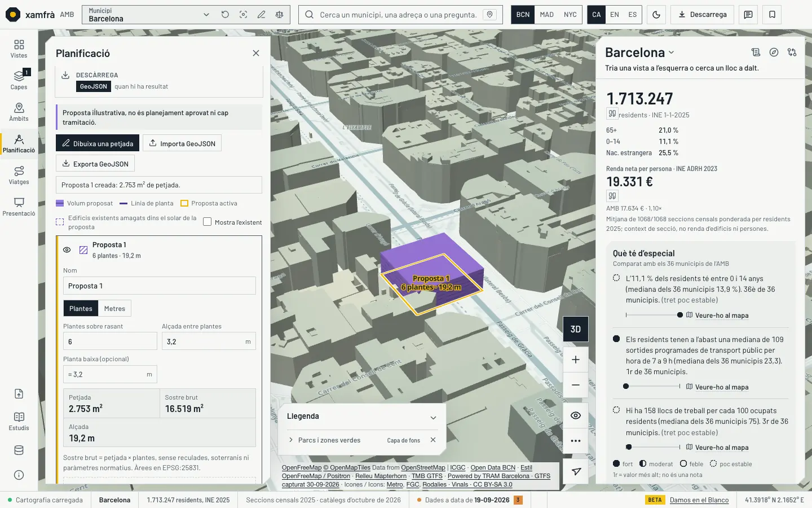This screenshot has width=812, height=508.
Task: Click the pencil edit icon in top toolbar
Action: pos(261,15)
